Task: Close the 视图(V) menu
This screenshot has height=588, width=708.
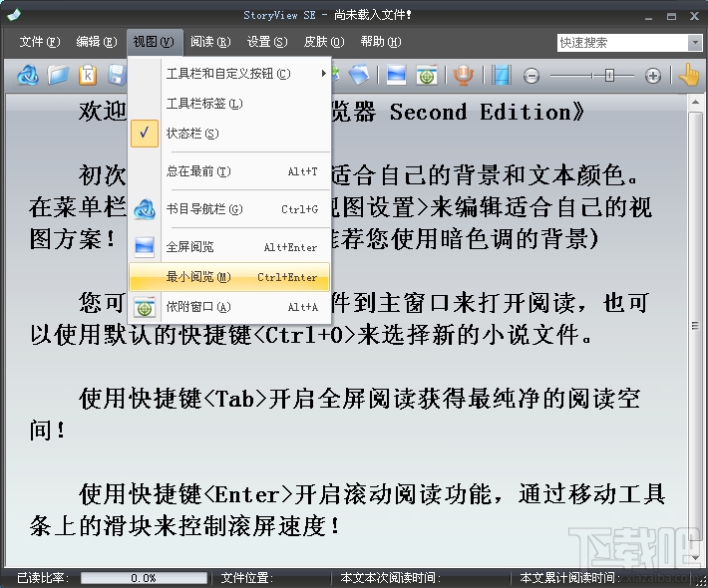Action: [x=154, y=42]
